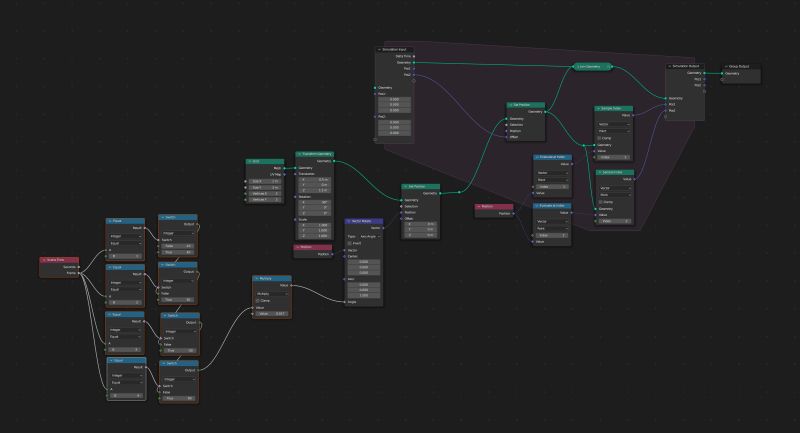Open Integer dropdown on Switch feeding Multiply
800x433 pixels.
point(179,379)
